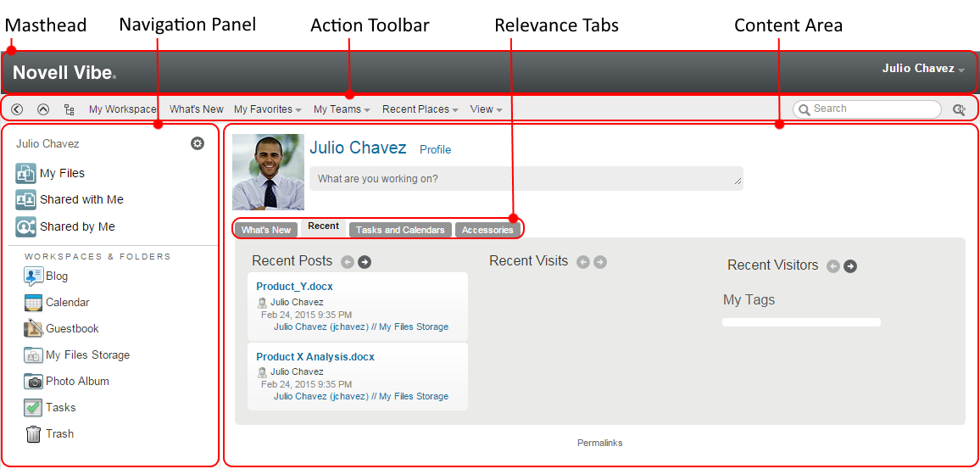Show previous Recent Posts with left arrow
980x469 pixels.
point(348,262)
